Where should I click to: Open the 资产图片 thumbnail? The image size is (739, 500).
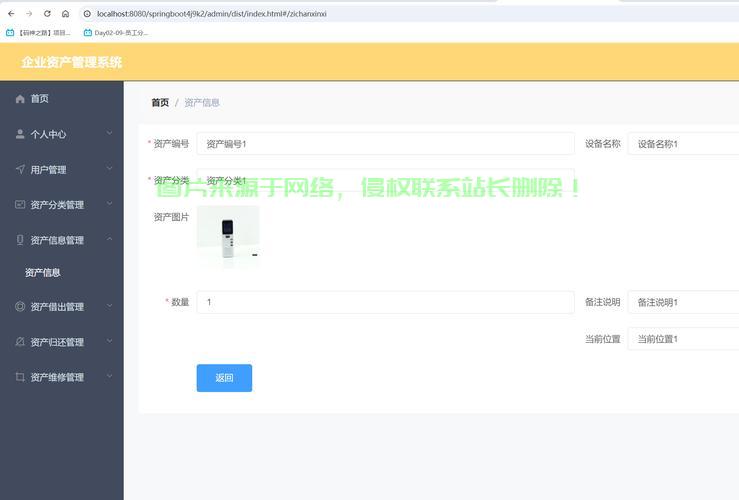click(228, 237)
